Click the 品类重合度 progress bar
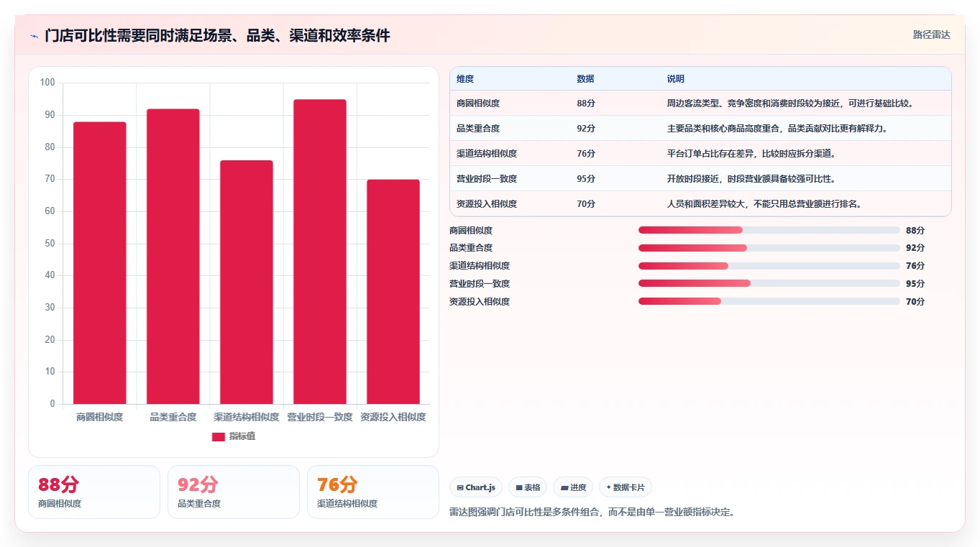This screenshot has width=980, height=547. [x=769, y=248]
